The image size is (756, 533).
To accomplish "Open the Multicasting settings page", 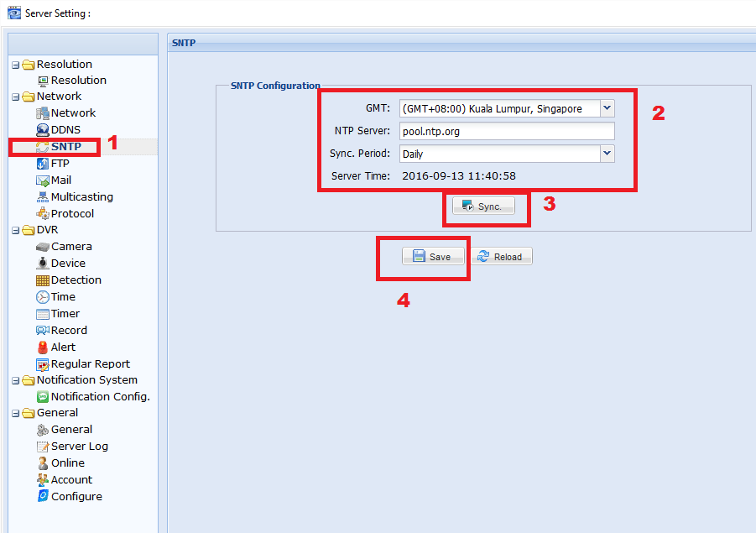I will pyautogui.click(x=81, y=196).
